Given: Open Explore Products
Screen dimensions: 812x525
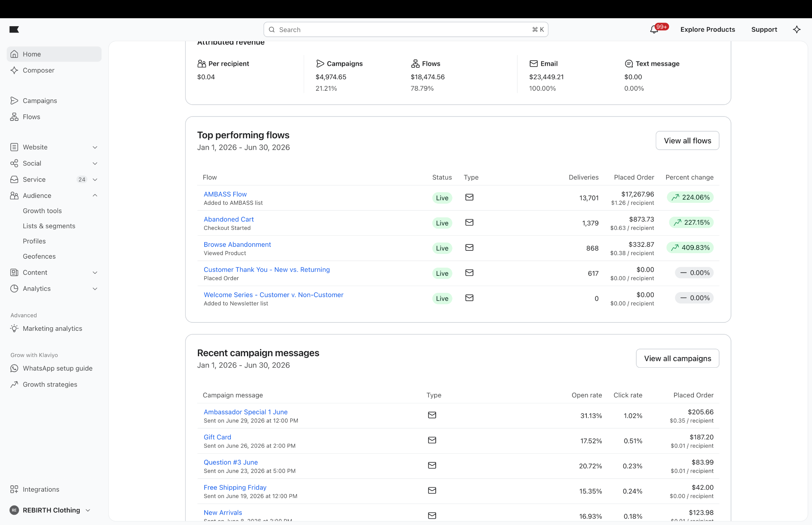Looking at the screenshot, I should [x=708, y=29].
